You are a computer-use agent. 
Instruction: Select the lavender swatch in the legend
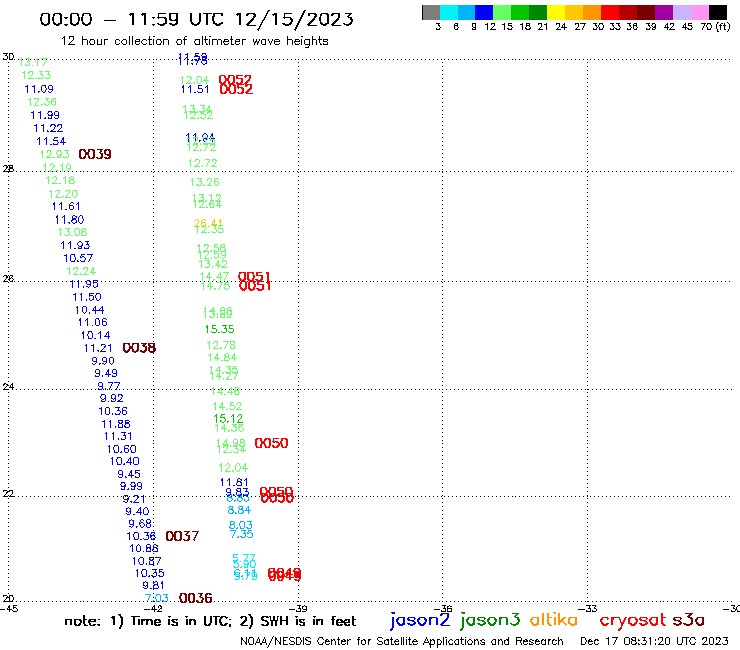682,12
